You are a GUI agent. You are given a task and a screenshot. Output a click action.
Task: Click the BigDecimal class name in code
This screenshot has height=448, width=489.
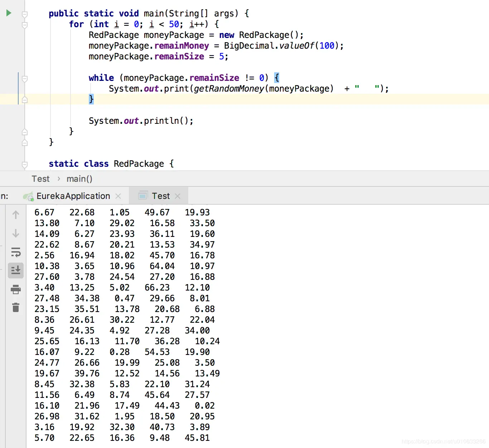click(249, 46)
